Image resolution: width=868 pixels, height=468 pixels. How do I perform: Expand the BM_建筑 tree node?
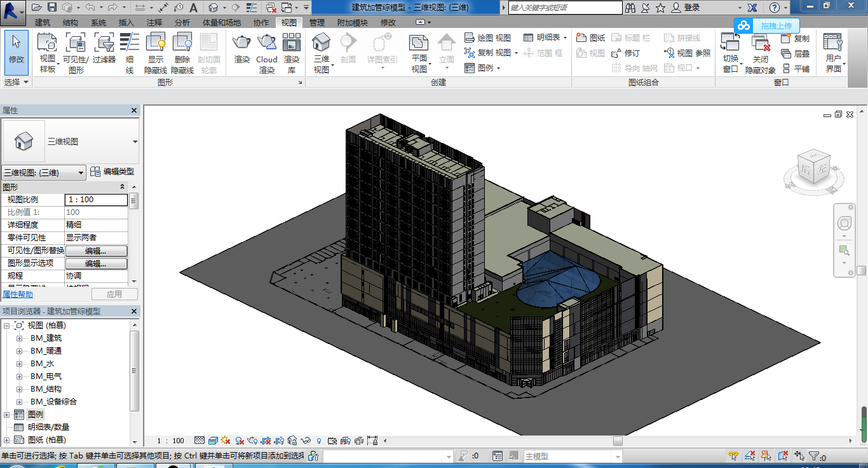[x=19, y=338]
